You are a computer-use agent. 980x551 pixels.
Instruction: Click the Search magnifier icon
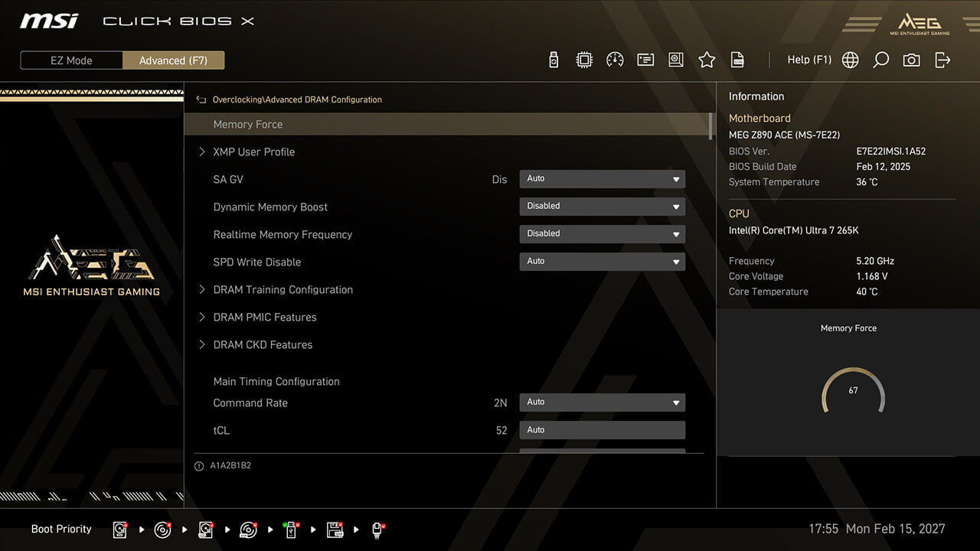click(880, 60)
